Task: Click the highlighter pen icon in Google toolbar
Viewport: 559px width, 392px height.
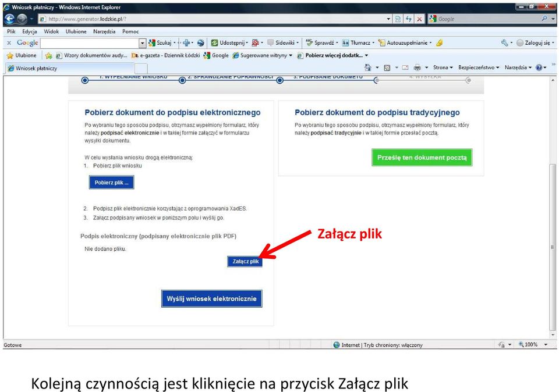Action: [x=440, y=42]
